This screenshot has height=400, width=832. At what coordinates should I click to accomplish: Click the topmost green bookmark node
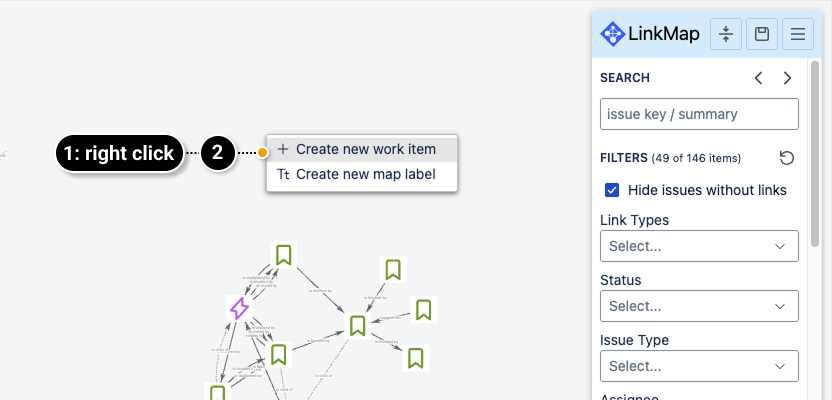(x=284, y=255)
